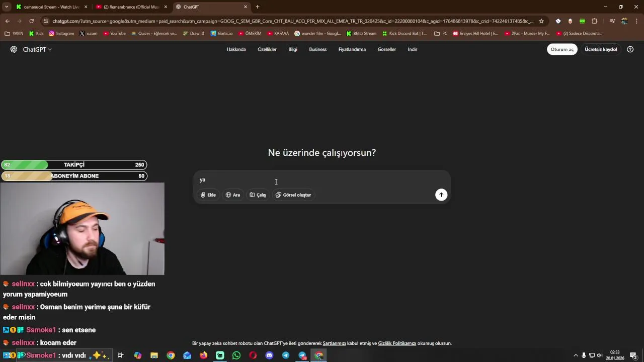Click the TAKİPÇİ follower goal bar

[x=74, y=165]
